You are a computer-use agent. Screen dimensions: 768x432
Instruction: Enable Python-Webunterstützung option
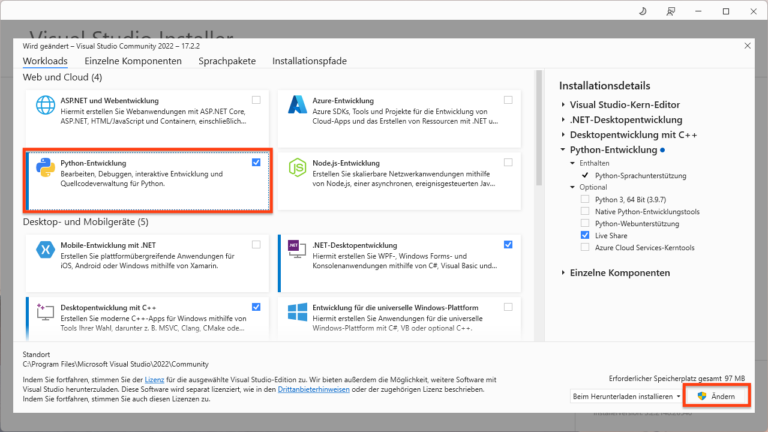(585, 223)
